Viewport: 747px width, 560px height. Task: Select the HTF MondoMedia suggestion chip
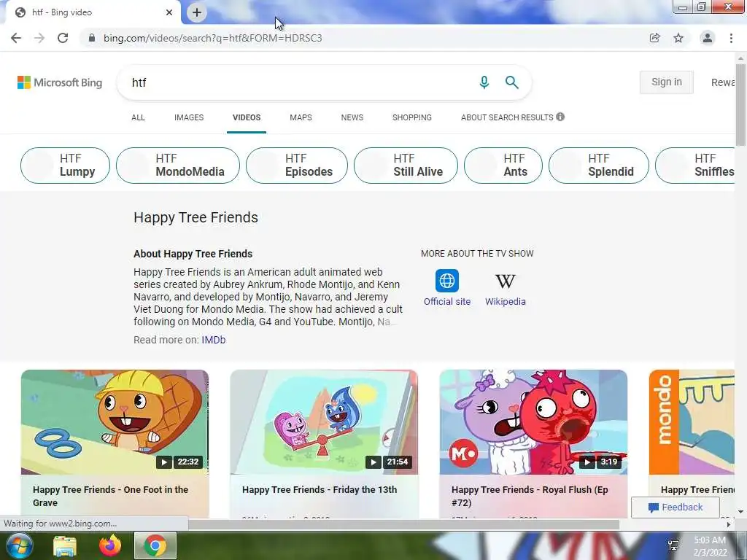178,166
